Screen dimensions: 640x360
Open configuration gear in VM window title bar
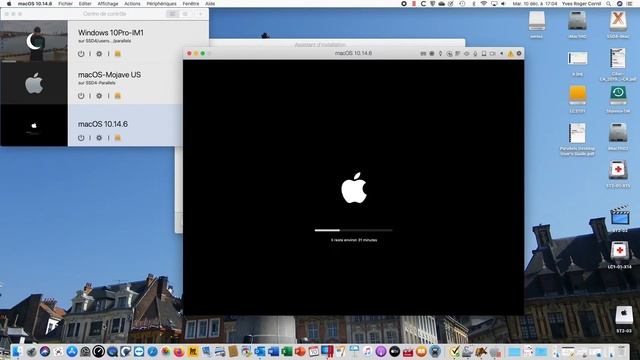(519, 53)
